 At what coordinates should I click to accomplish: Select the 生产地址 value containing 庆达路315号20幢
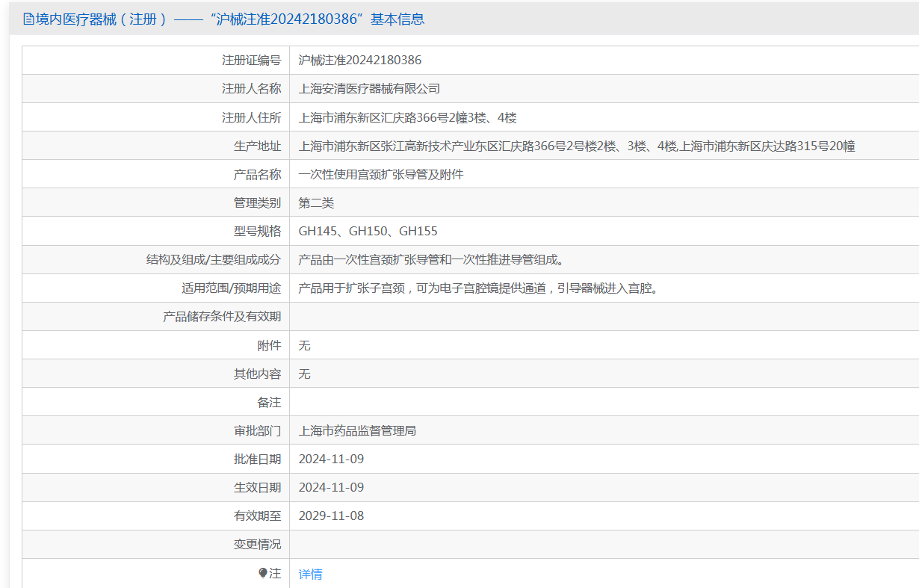click(x=577, y=146)
